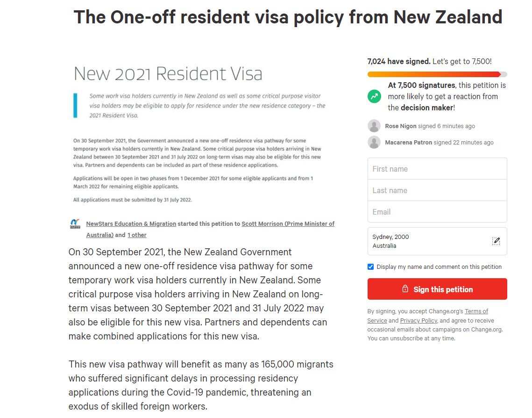Click Rose Nigon's avatar image

[x=374, y=125]
